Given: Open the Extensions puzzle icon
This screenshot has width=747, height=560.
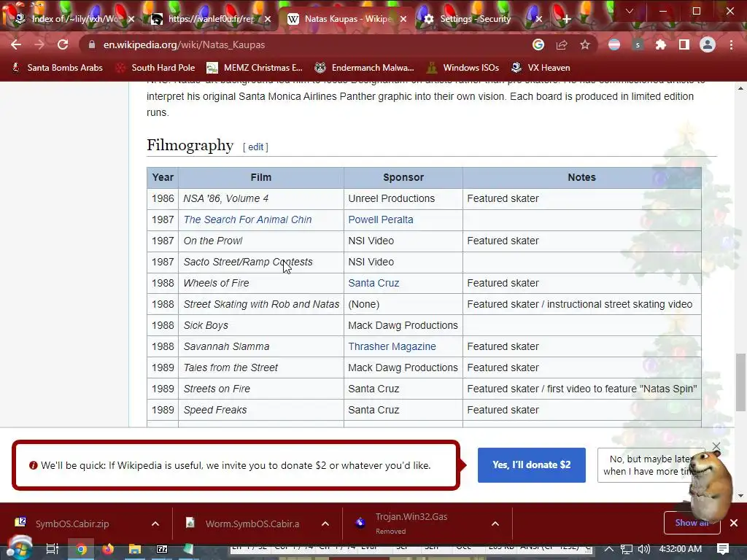Looking at the screenshot, I should click(661, 44).
